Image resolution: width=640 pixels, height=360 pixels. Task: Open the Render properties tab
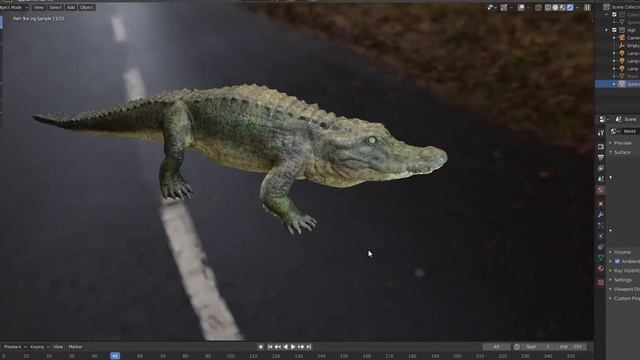[x=601, y=147]
